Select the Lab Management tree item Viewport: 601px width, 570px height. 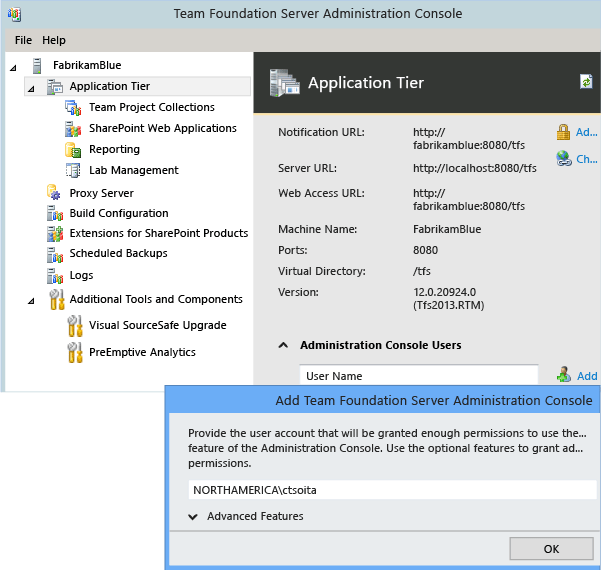pyautogui.click(x=134, y=170)
